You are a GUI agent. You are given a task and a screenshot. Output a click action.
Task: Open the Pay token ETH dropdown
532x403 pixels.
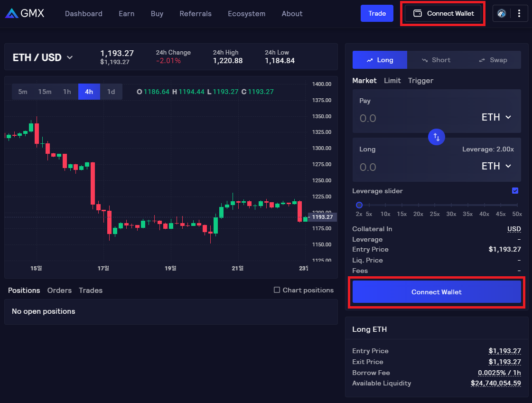pyautogui.click(x=496, y=117)
